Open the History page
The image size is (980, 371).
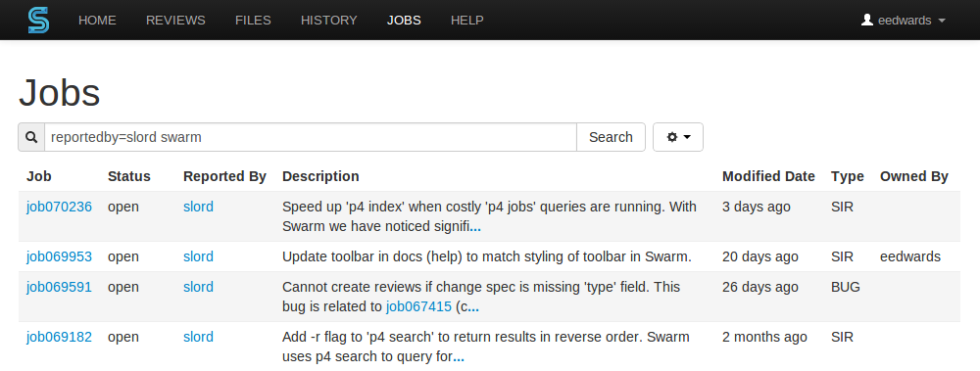pos(328,20)
